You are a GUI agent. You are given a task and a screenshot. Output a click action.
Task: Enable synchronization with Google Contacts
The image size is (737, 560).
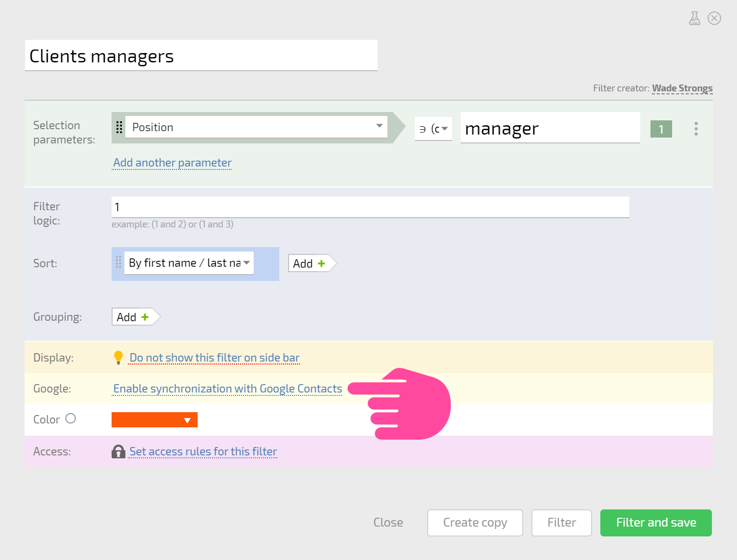click(228, 389)
